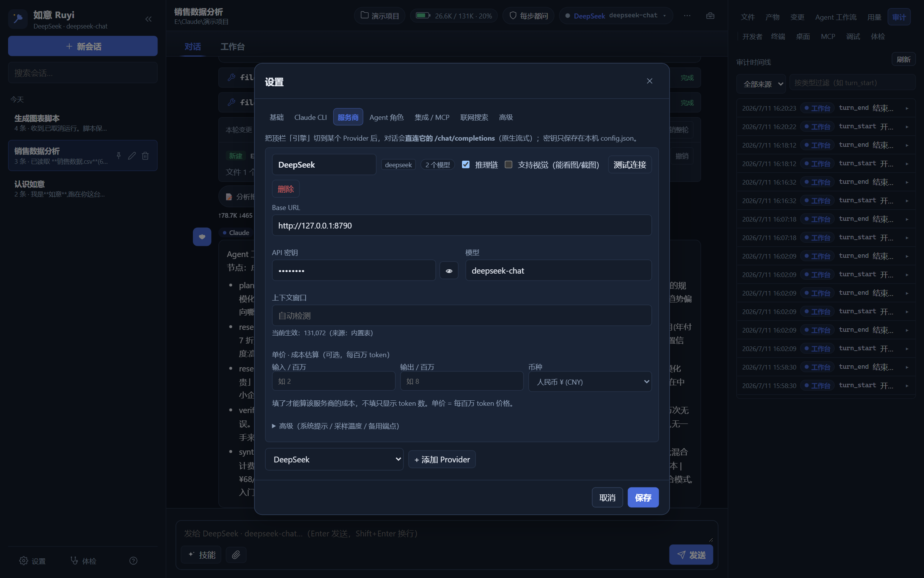
Task: Click the 演示项目 folder button
Action: pyautogui.click(x=380, y=16)
